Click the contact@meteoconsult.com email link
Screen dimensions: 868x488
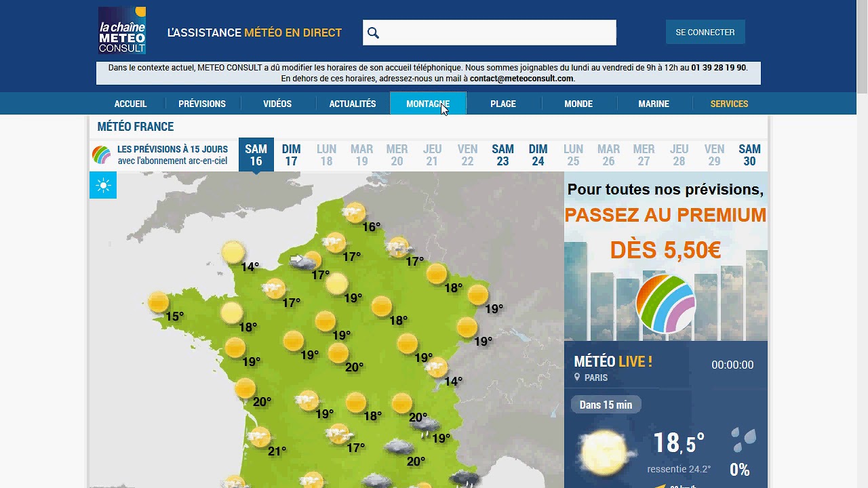click(521, 79)
